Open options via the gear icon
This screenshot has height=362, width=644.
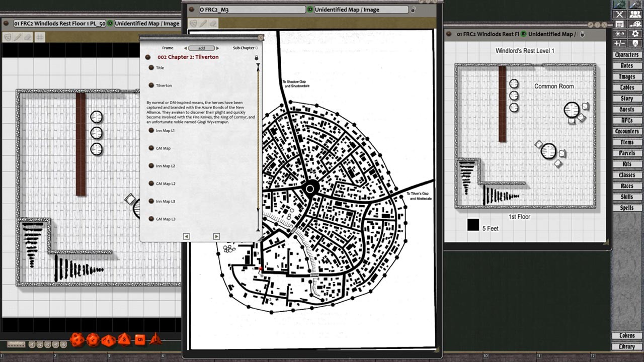(635, 33)
